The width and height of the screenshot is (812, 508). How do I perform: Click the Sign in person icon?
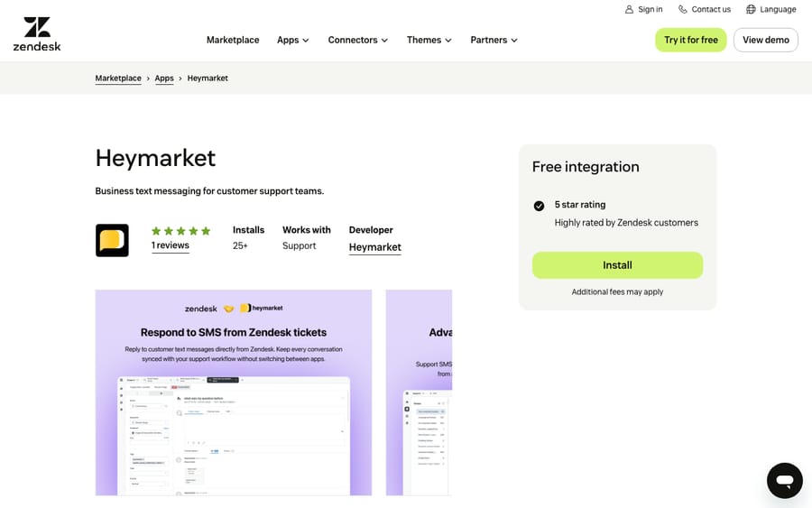click(629, 9)
